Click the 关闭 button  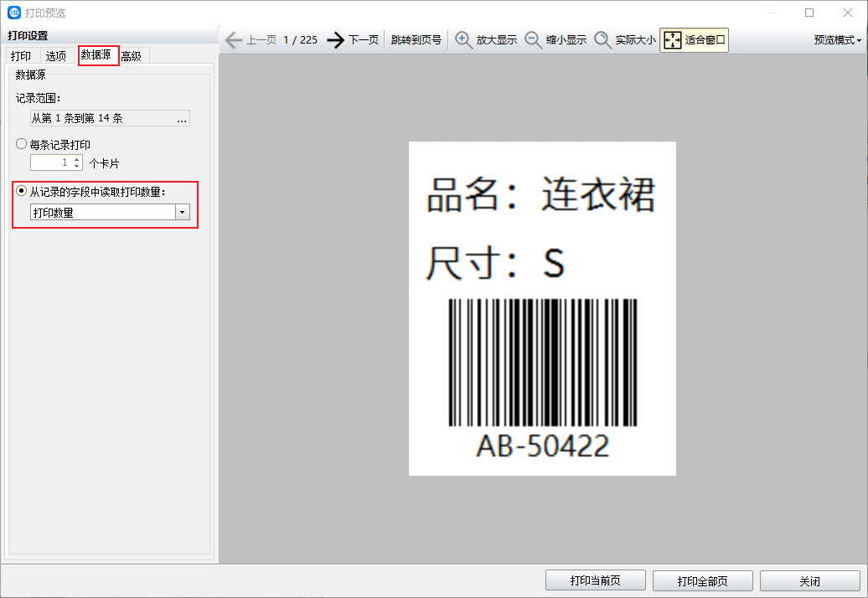point(810,581)
